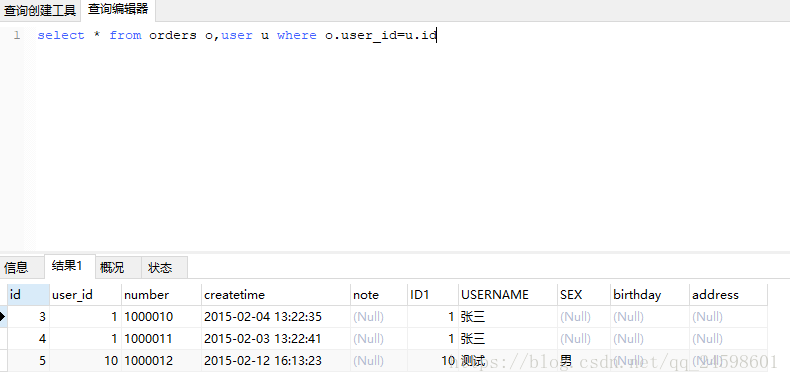Click the note column header
The width and height of the screenshot is (790, 382).
point(379,295)
